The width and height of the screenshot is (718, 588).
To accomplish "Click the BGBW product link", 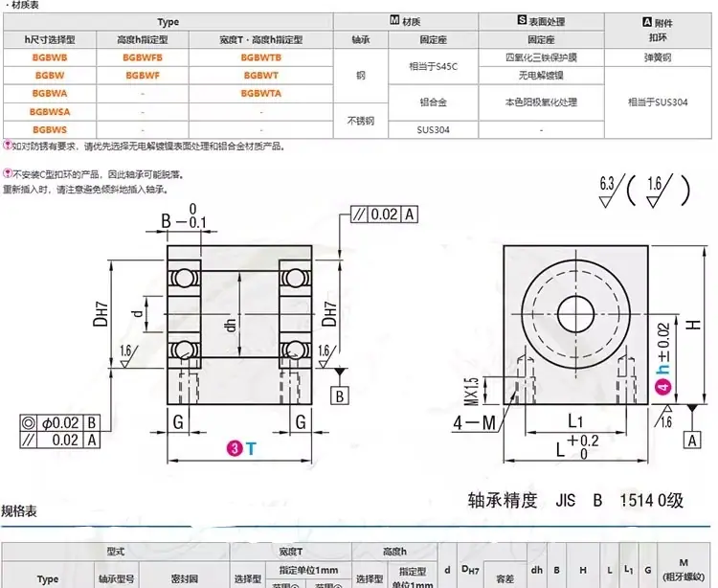I will [50, 76].
